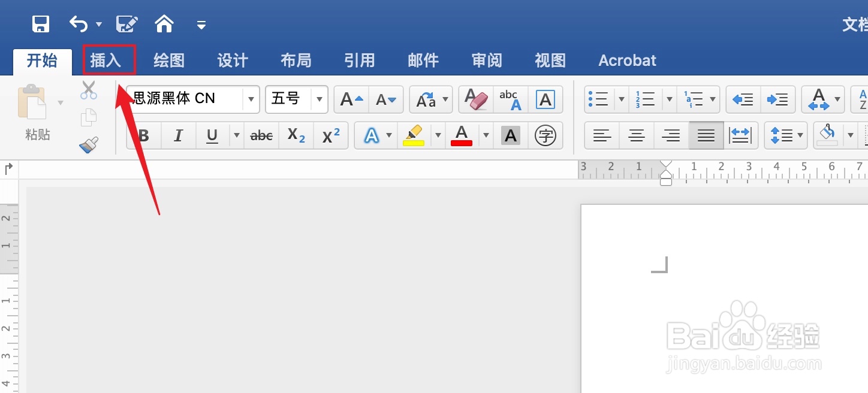Save the document with floppy disk icon

(41, 24)
